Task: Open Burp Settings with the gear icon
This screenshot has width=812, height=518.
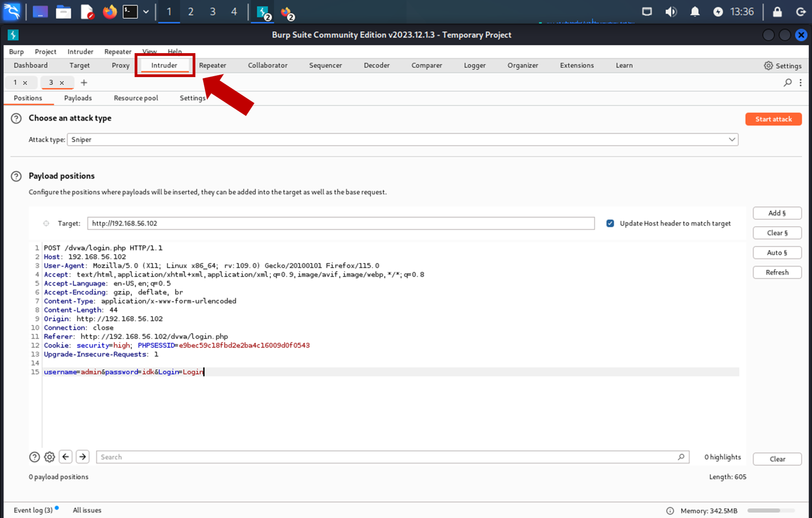Action: tap(782, 66)
